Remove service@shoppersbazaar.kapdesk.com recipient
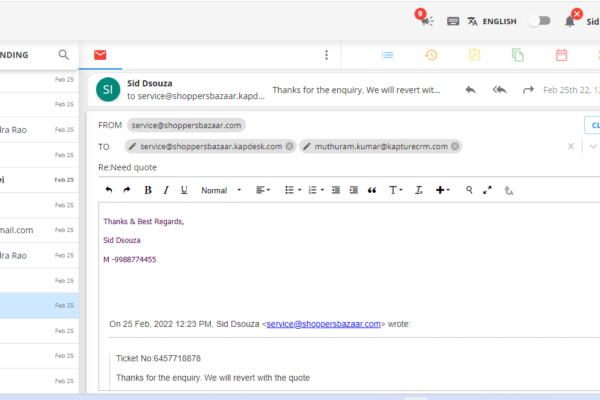The image size is (600, 400). pos(290,146)
